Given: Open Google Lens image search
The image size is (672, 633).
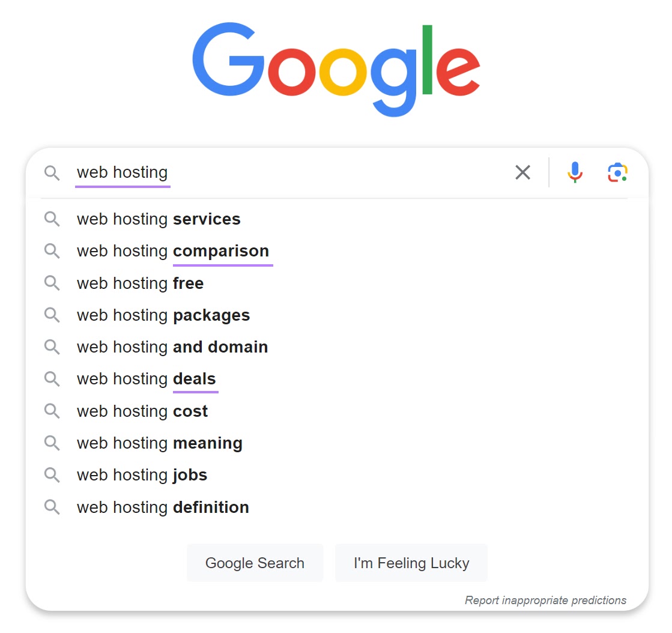Looking at the screenshot, I should coord(617,172).
